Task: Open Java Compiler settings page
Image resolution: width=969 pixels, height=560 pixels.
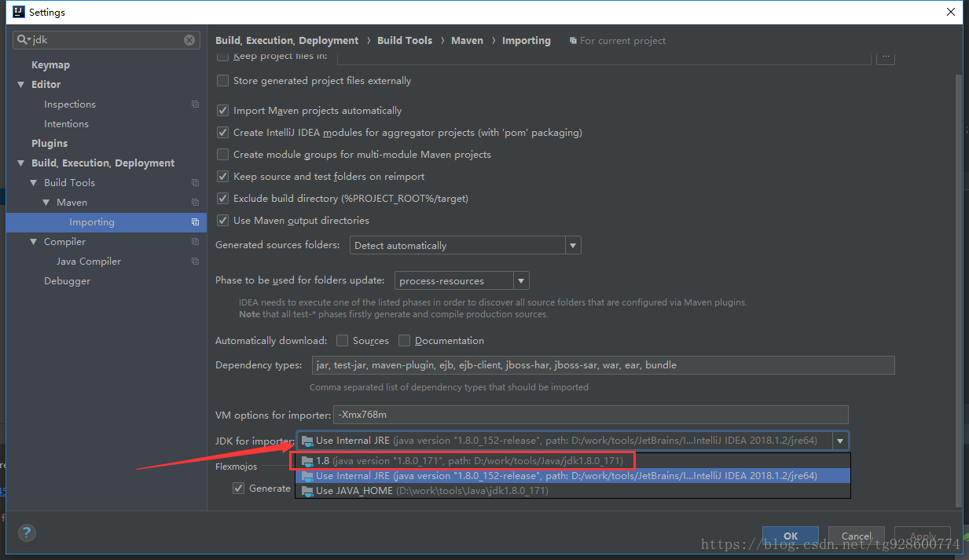Action: click(89, 262)
